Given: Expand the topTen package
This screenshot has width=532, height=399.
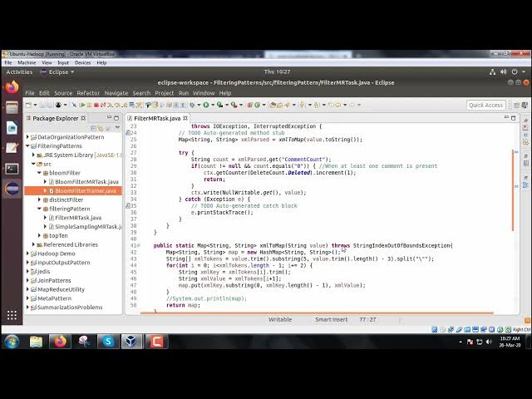Looking at the screenshot, I should pos(39,235).
